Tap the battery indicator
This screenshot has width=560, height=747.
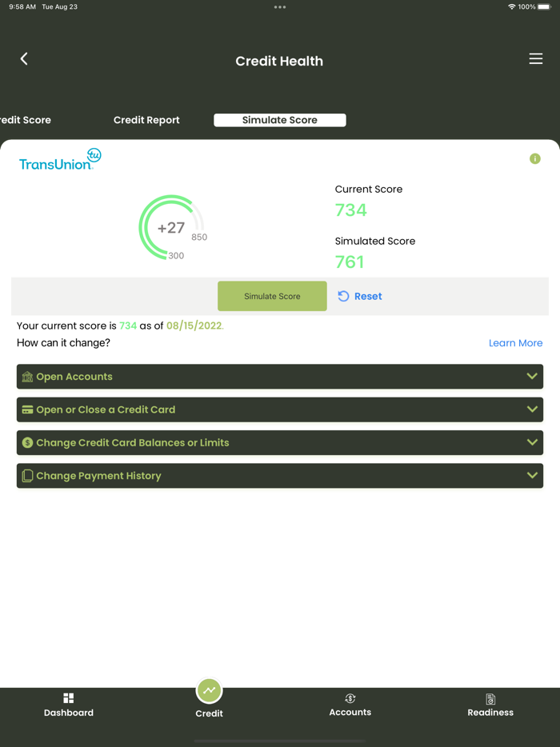[545, 6]
